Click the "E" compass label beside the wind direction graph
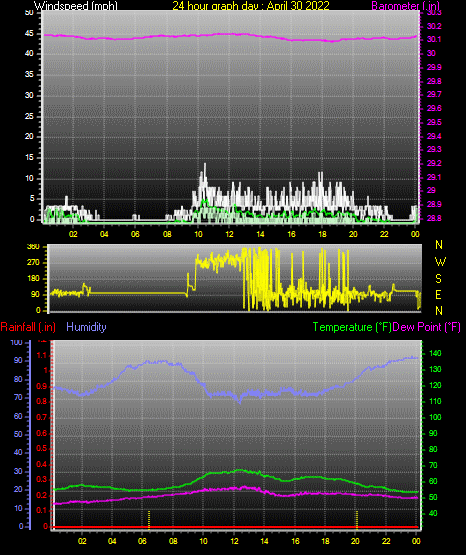 [438, 295]
